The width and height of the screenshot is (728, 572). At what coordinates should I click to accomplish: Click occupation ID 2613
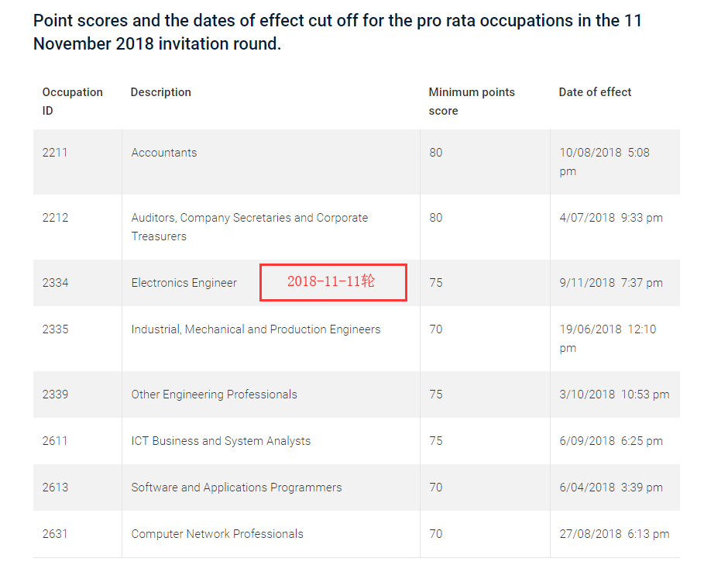tap(55, 488)
